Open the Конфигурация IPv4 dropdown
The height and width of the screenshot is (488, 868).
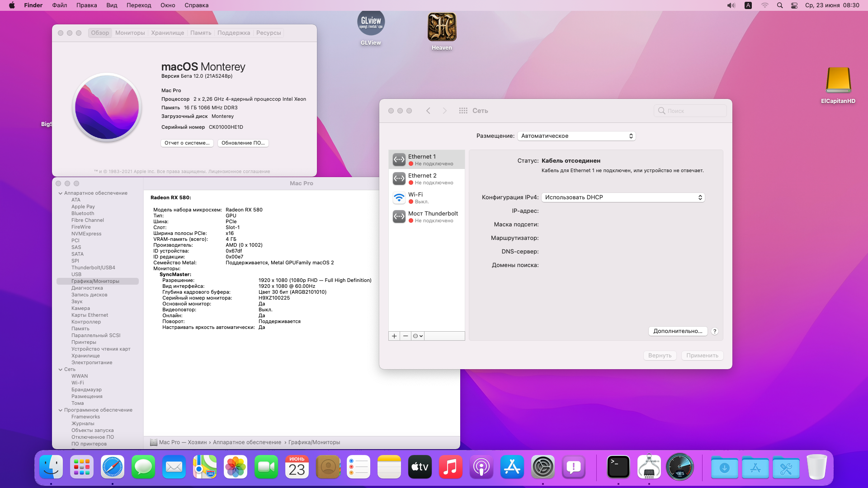pyautogui.click(x=623, y=197)
